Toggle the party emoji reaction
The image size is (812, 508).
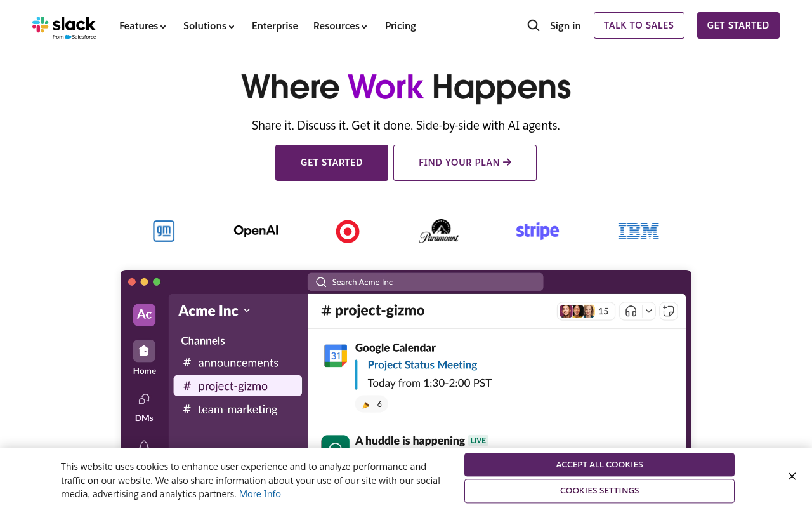pos(371,404)
